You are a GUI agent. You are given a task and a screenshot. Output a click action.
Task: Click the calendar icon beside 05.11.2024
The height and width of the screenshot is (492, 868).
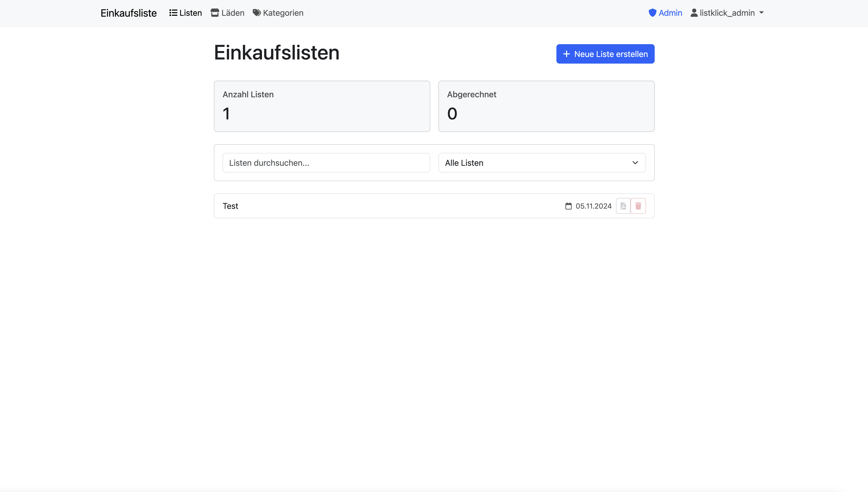point(568,206)
